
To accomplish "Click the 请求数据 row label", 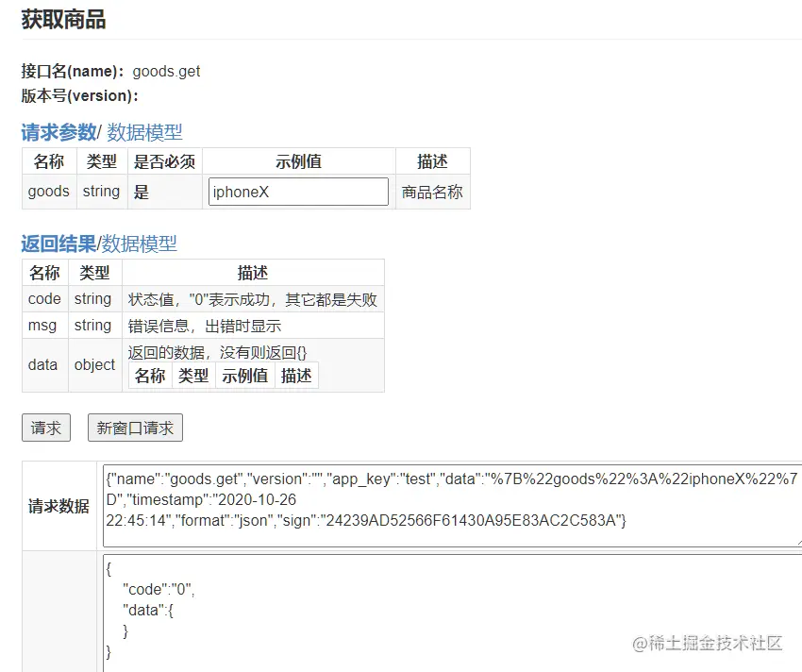I will (x=58, y=506).
